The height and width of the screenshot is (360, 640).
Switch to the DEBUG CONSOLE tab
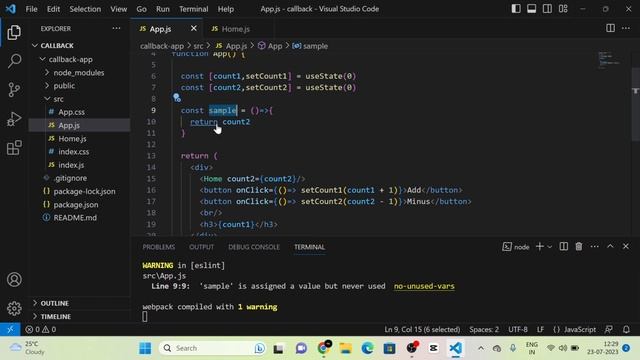(254, 247)
